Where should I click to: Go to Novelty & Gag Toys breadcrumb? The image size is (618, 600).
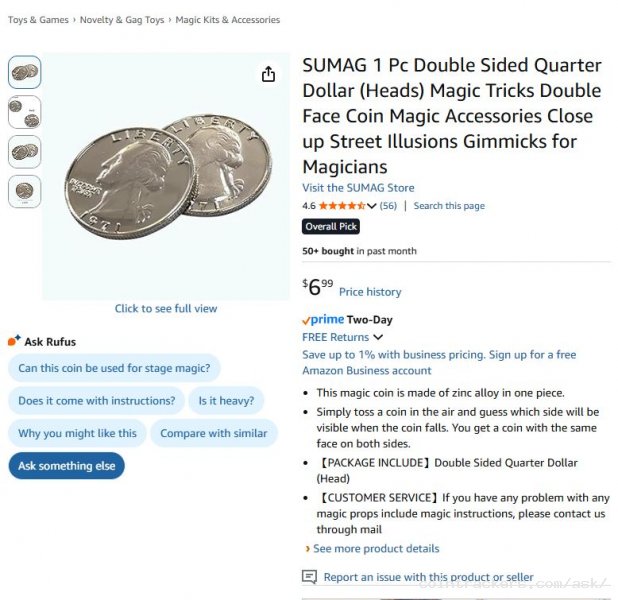(x=122, y=20)
